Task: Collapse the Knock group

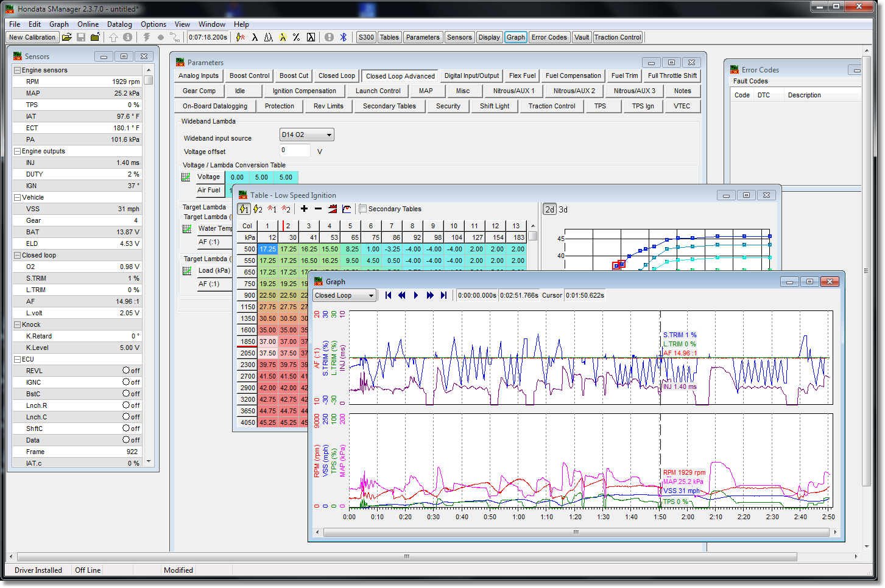Action: pos(17,325)
